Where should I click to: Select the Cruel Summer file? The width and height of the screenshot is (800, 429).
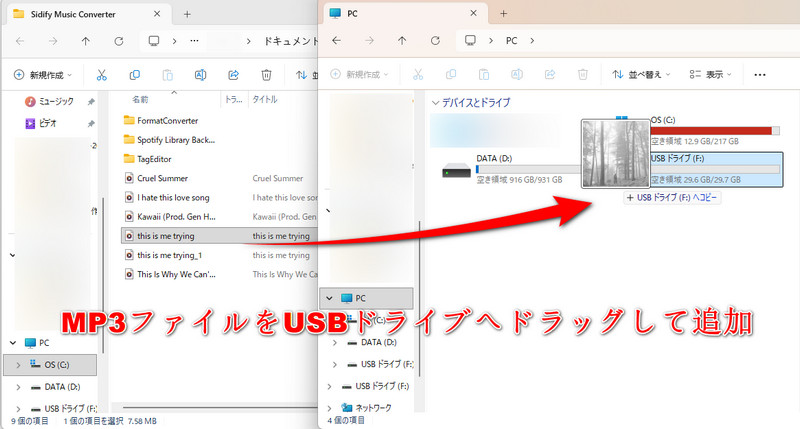coord(157,179)
